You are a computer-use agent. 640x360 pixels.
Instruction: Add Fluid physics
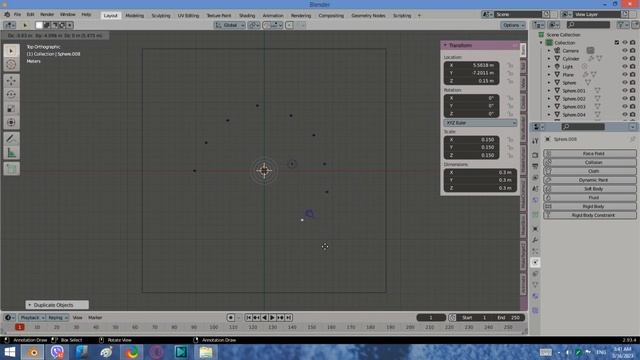pos(590,198)
